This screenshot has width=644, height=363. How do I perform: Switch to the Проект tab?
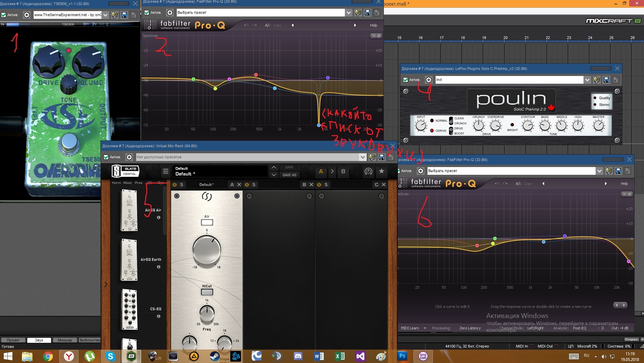[13, 340]
